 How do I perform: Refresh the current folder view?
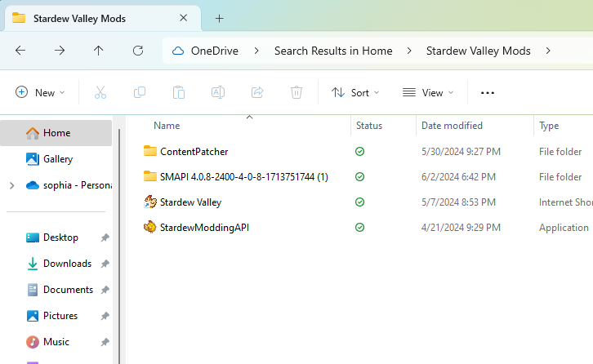[x=138, y=51]
